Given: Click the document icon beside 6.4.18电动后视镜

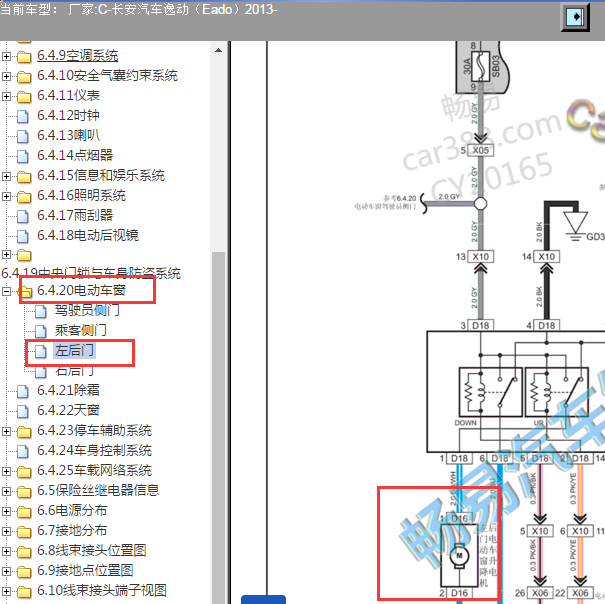Looking at the screenshot, I should [x=23, y=237].
